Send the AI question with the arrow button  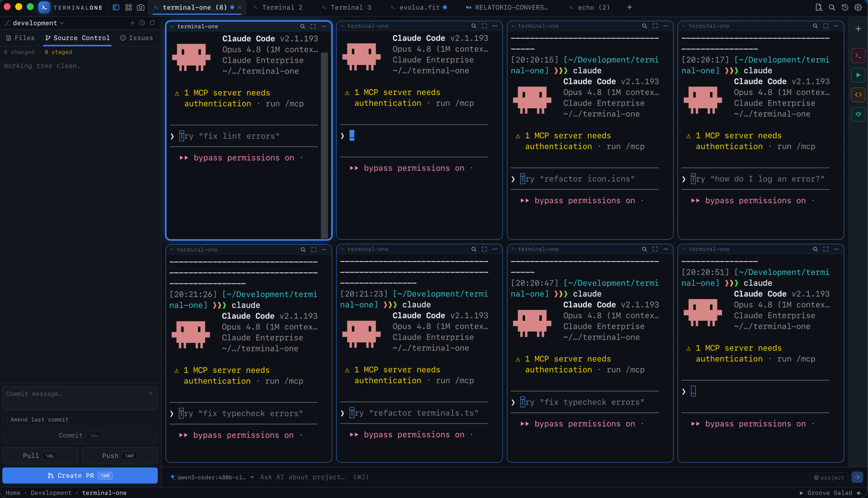point(857,477)
